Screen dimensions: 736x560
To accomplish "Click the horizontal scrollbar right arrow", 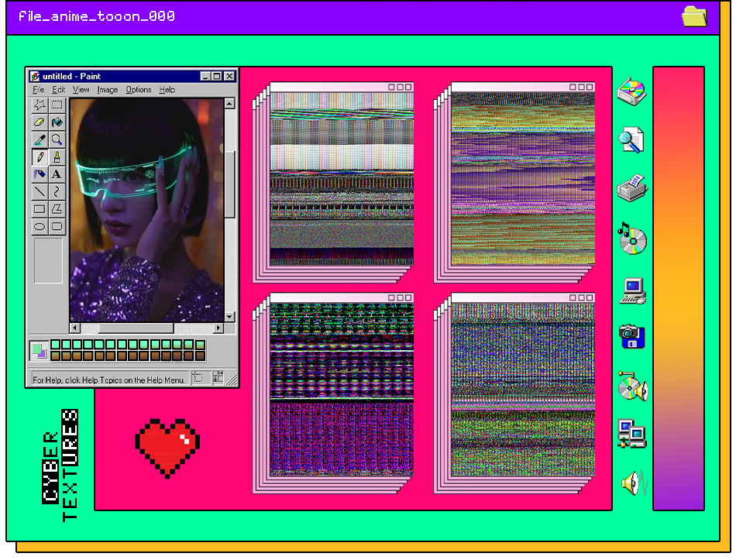I will pos(218,328).
